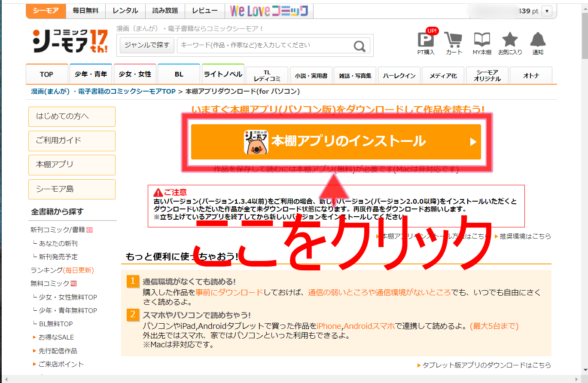This screenshot has height=383, width=588.
Task: Open the BL category tab
Action: coord(179,74)
